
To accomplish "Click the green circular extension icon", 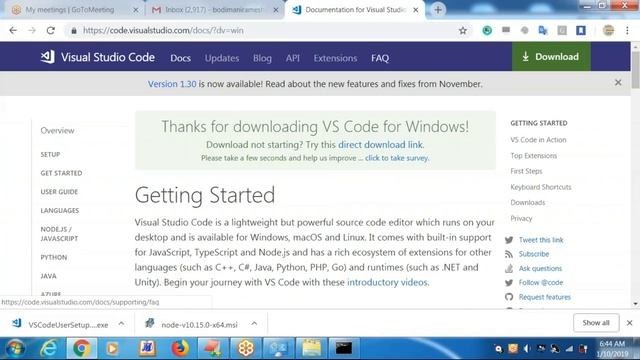I will click(x=487, y=30).
